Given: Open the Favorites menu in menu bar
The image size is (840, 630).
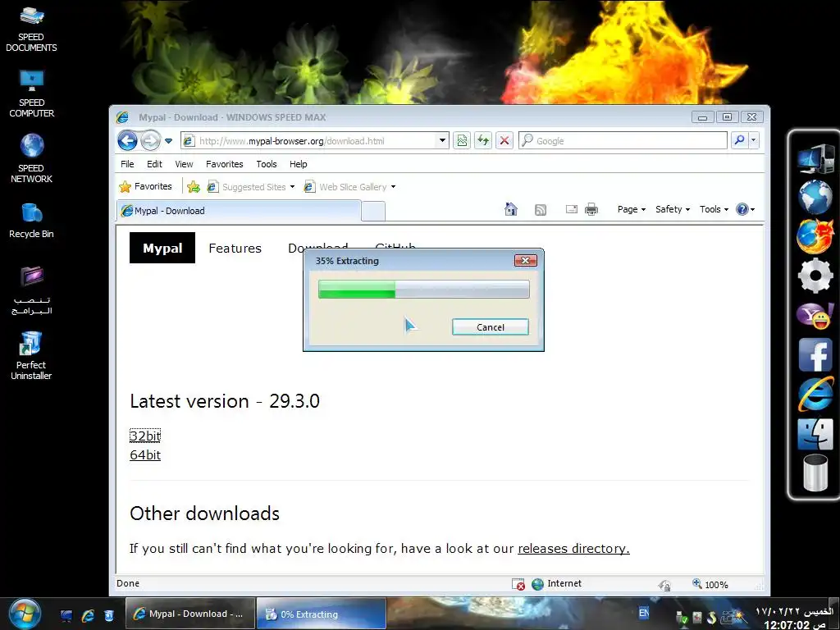Looking at the screenshot, I should (225, 164).
